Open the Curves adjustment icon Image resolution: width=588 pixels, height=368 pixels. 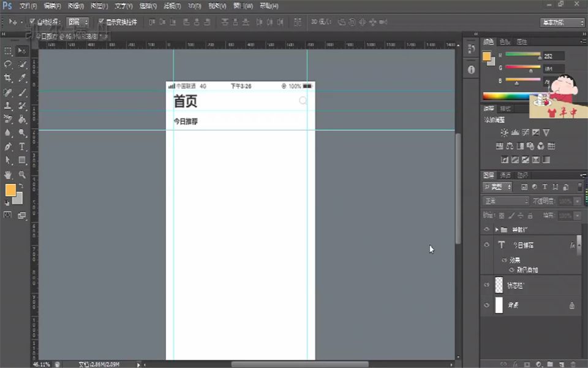click(x=526, y=132)
